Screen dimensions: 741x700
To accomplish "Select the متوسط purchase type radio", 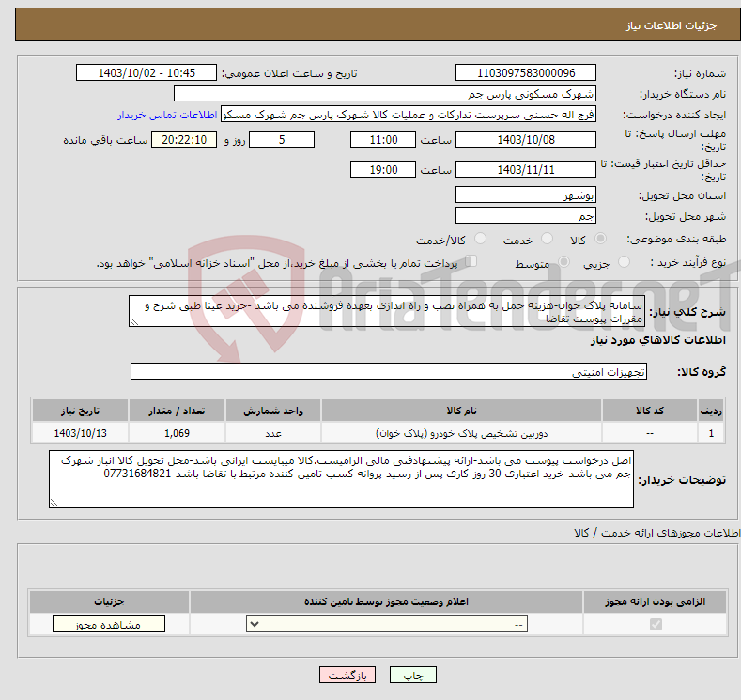I will pos(563,262).
